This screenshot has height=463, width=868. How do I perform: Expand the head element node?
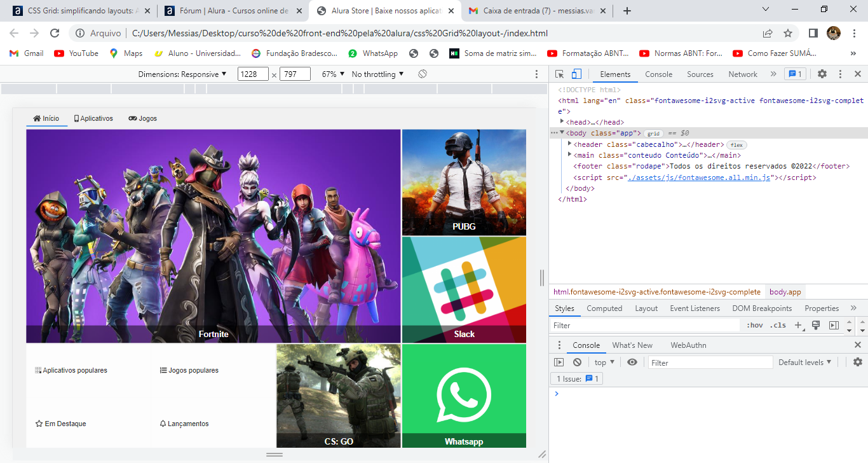click(562, 121)
